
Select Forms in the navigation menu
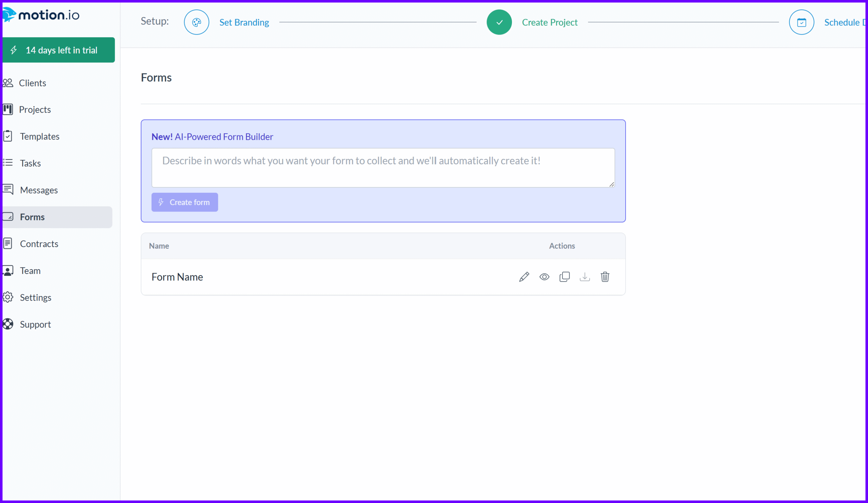(x=32, y=217)
